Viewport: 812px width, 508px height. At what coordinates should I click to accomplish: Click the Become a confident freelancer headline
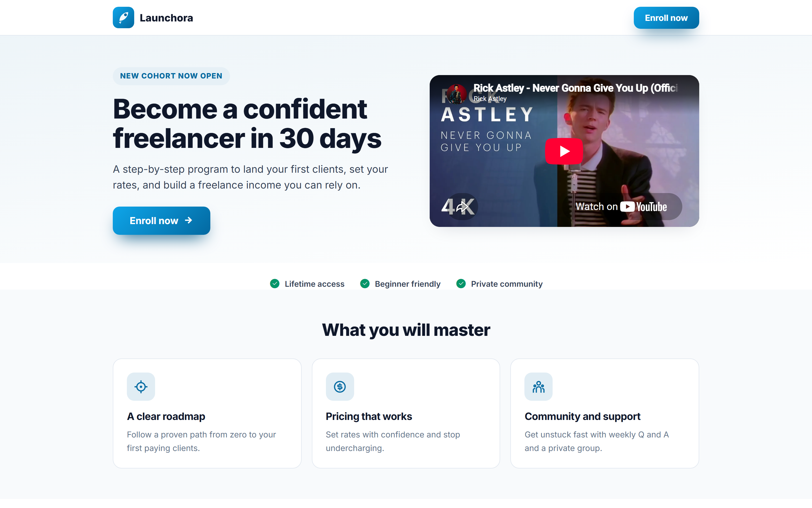click(x=247, y=123)
